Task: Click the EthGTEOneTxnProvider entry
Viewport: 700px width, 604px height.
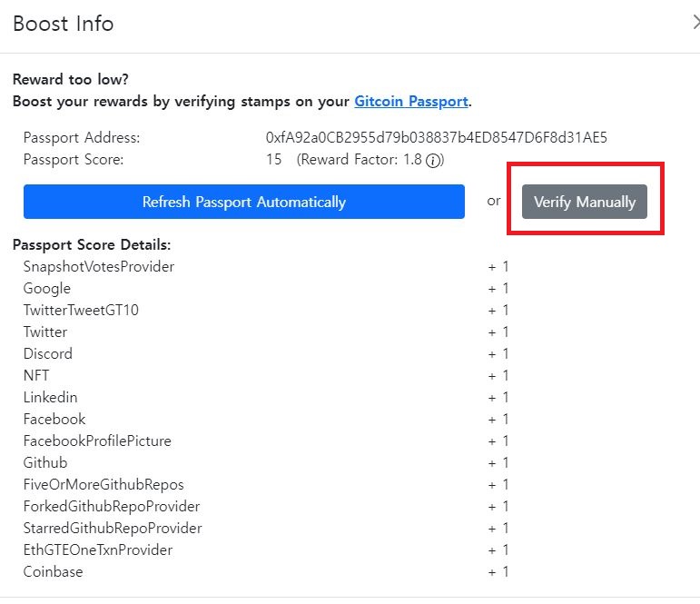Action: point(98,550)
